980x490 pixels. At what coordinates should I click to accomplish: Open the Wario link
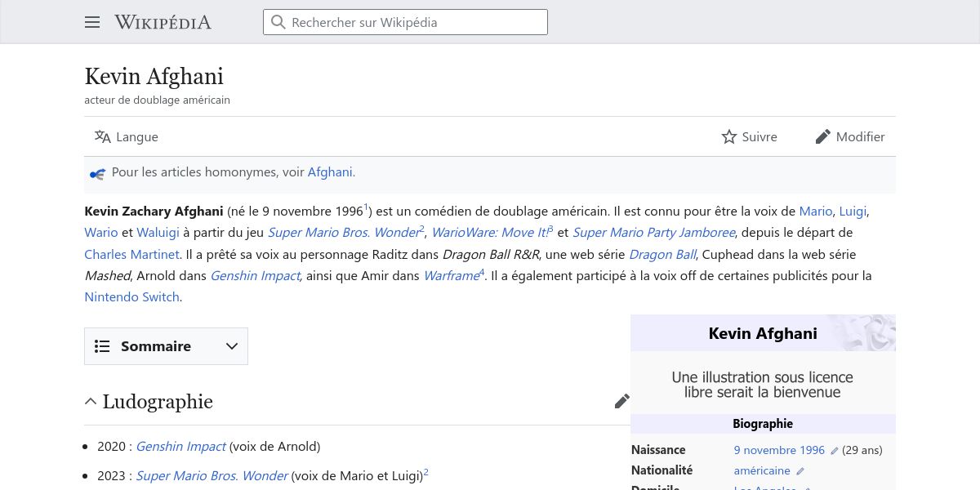click(101, 233)
